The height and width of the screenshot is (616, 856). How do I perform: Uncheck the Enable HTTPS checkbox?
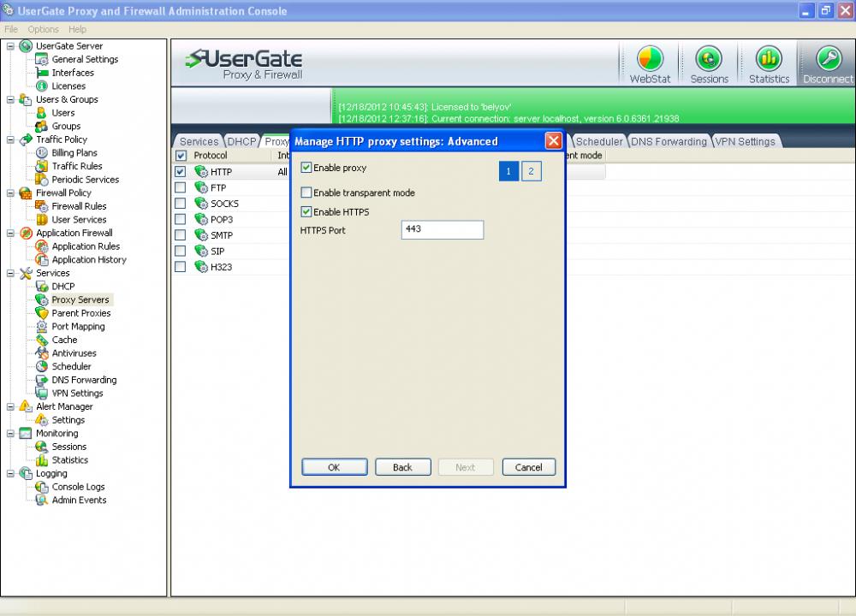306,211
